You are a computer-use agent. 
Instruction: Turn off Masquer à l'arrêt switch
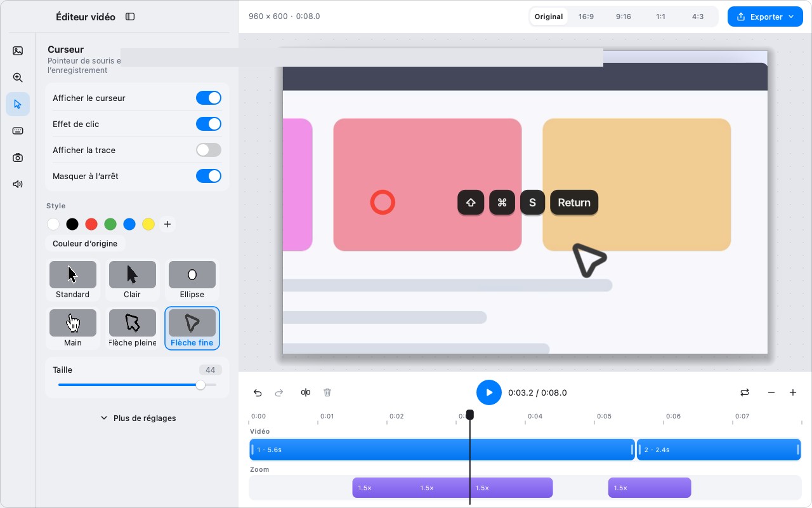tap(209, 176)
